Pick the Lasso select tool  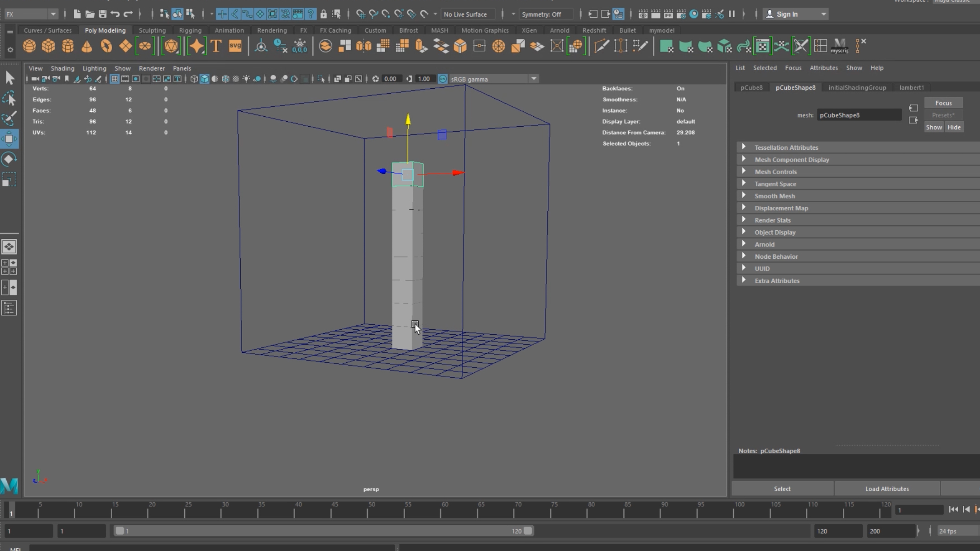(9, 99)
